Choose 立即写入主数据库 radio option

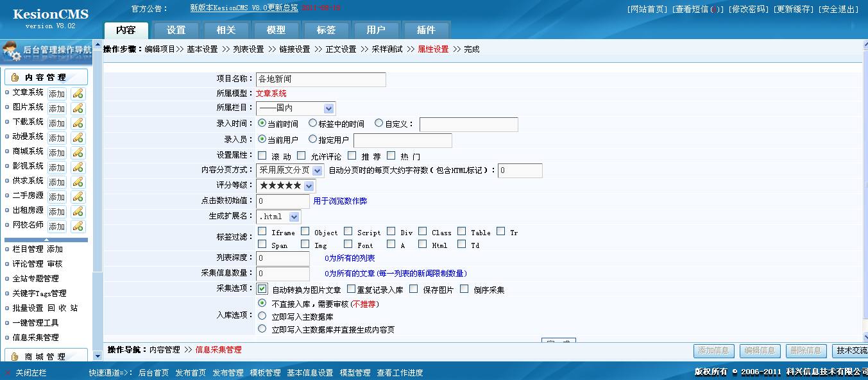click(262, 316)
